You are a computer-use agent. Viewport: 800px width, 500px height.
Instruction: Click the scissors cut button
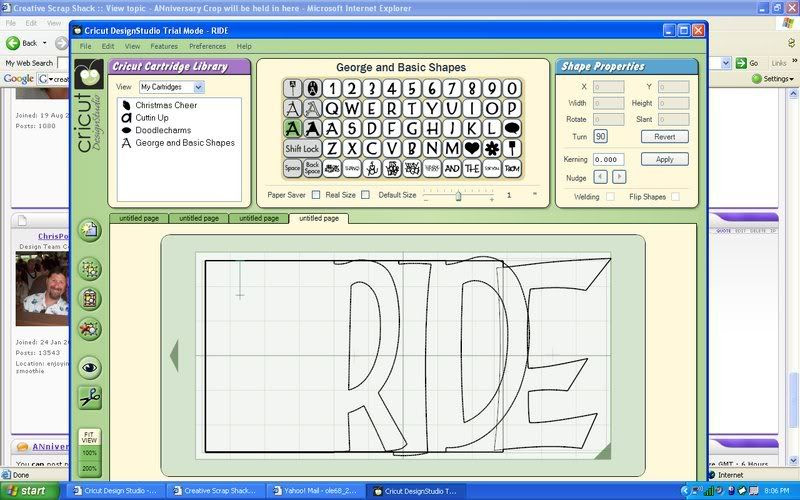tap(90, 397)
